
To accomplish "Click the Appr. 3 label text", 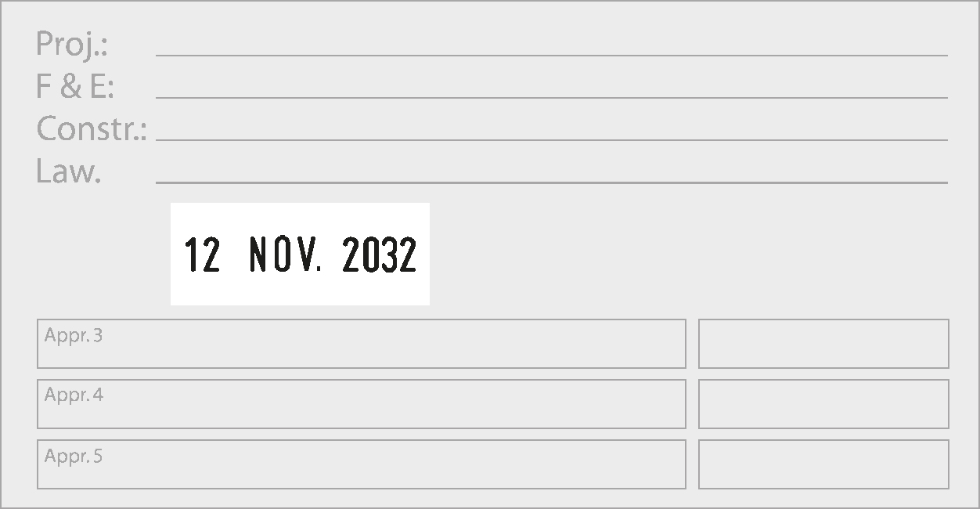I will coord(74,336).
